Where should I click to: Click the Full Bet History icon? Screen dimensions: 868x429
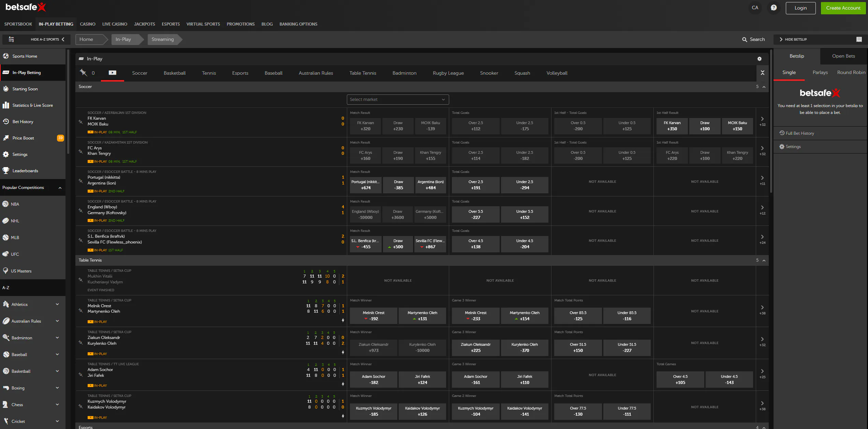[x=782, y=133]
